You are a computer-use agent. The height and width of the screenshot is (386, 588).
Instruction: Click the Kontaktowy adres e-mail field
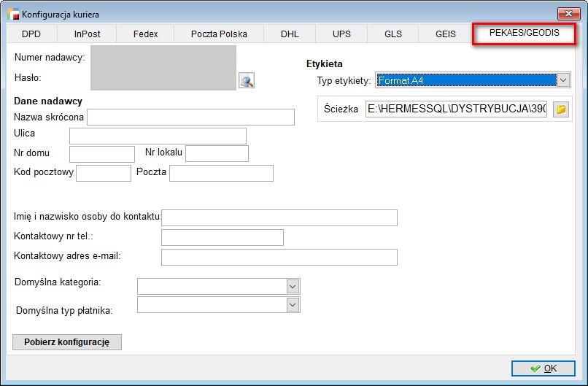click(x=279, y=257)
